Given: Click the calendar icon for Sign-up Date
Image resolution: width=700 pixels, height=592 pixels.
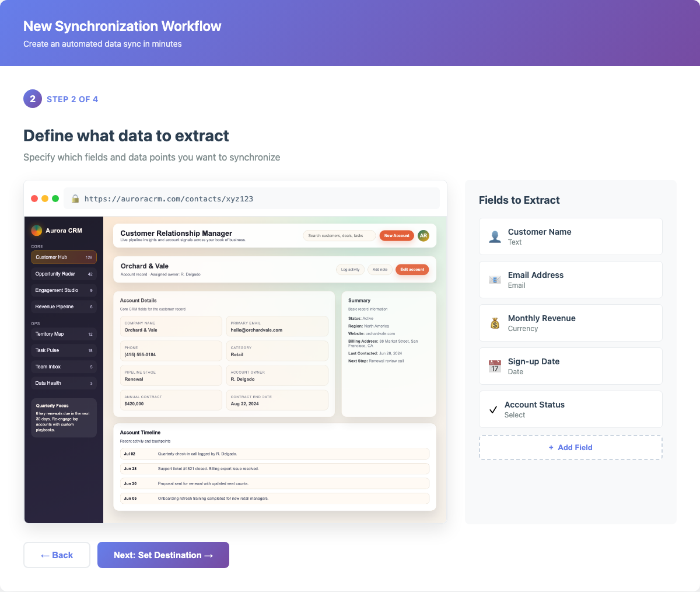Looking at the screenshot, I should click(x=495, y=366).
